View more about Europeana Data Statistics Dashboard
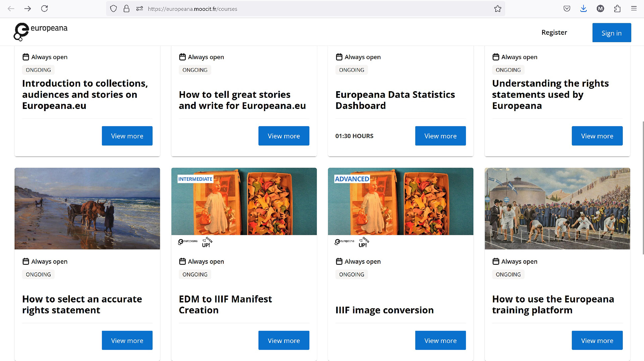Viewport: 644px width, 361px height. pos(440,136)
